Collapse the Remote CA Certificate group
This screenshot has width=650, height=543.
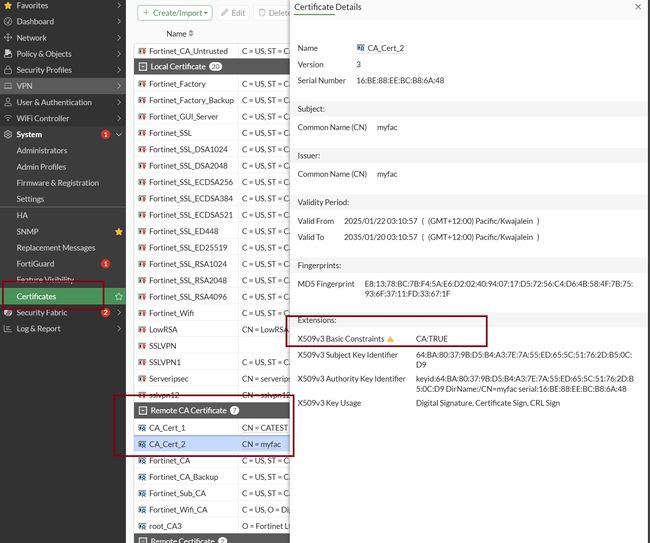[x=143, y=411]
